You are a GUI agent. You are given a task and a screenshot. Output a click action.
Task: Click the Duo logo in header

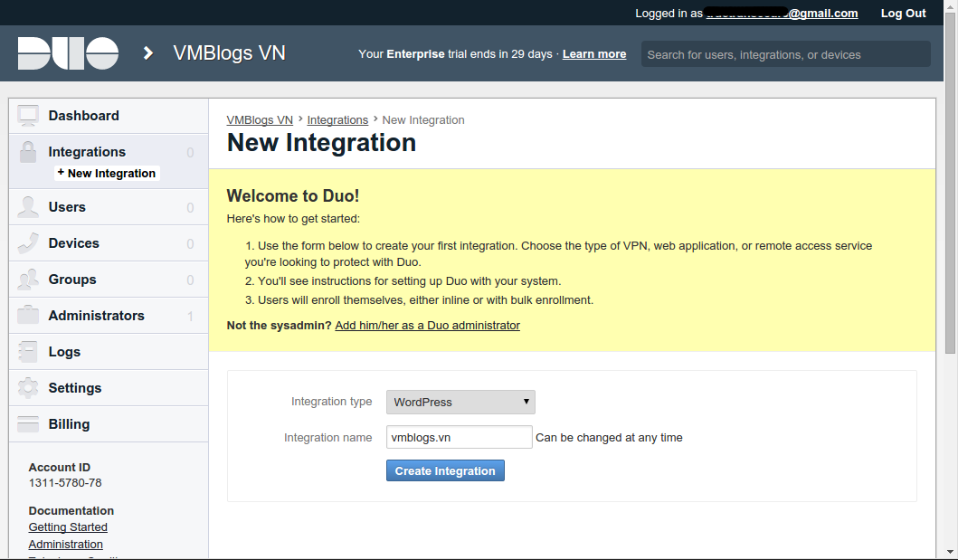point(68,53)
